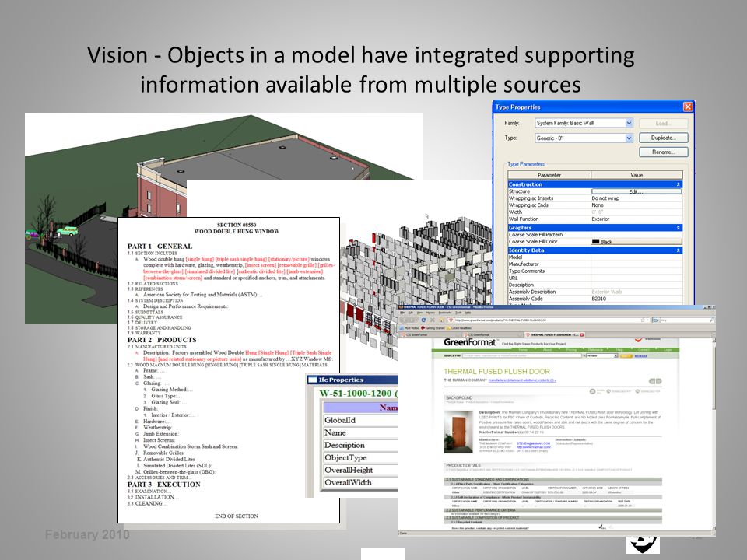The height and width of the screenshot is (560, 747).
Task: Click the Firefox reload icon
Action: point(423,320)
